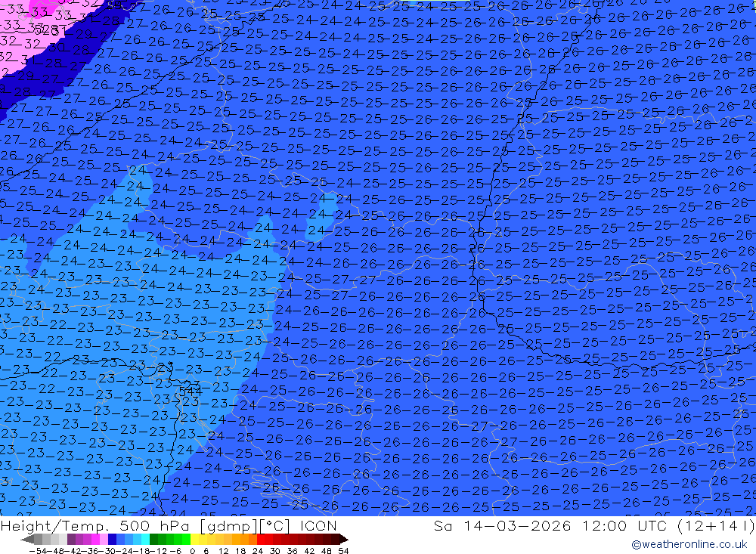756x554 pixels.
Task: Click the legend value 54 at scale end
Action: 343,551
